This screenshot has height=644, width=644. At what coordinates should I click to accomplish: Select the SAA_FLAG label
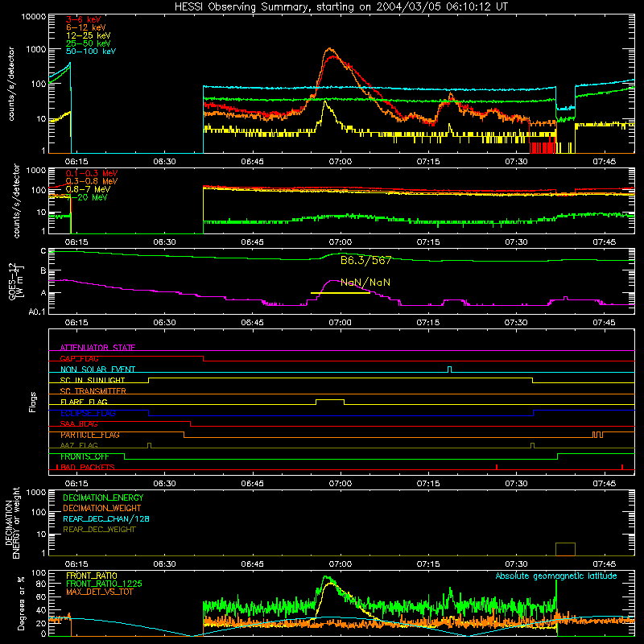[79, 423]
